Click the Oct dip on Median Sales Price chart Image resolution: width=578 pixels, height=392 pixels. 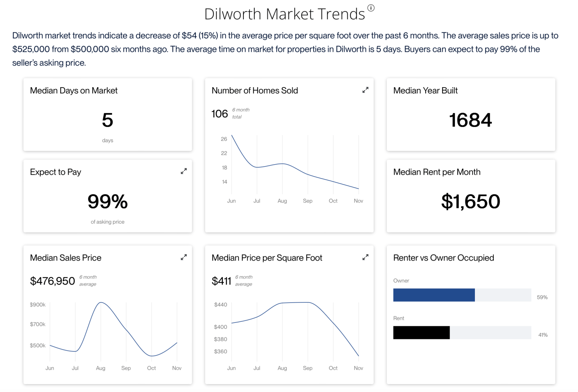click(151, 356)
